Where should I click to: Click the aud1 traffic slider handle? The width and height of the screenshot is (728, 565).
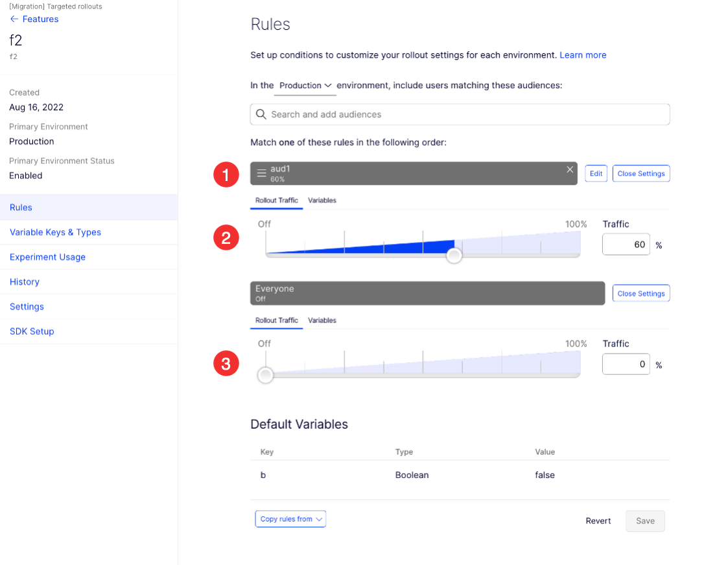tap(454, 255)
